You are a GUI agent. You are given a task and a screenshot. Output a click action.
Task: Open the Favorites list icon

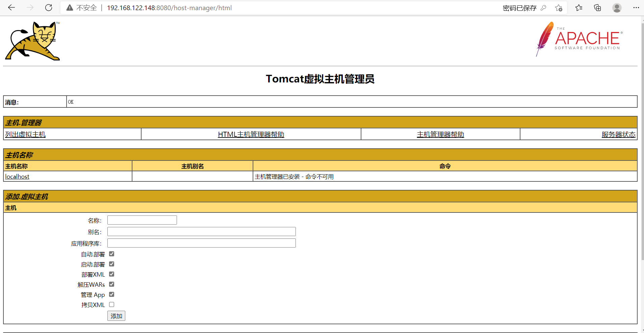pyautogui.click(x=579, y=8)
